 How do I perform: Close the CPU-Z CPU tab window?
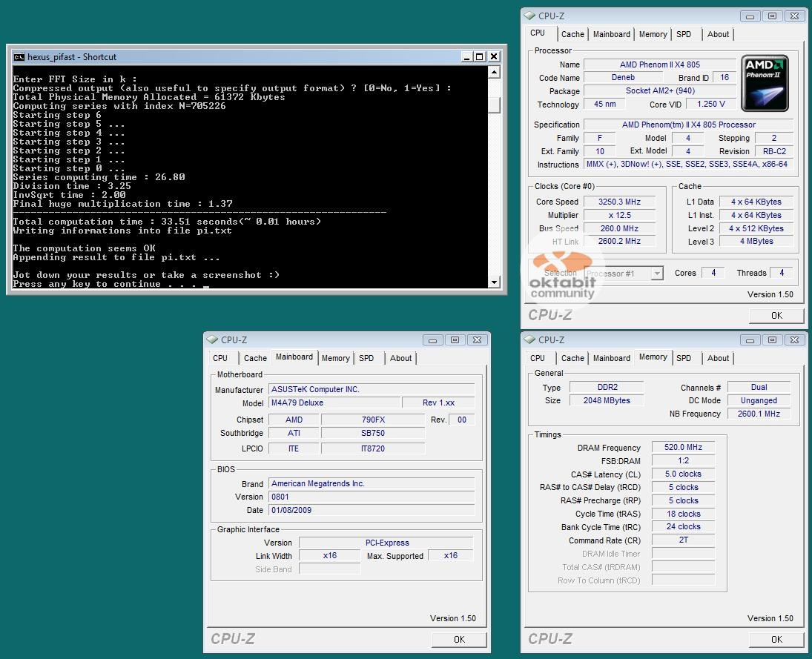click(x=794, y=16)
